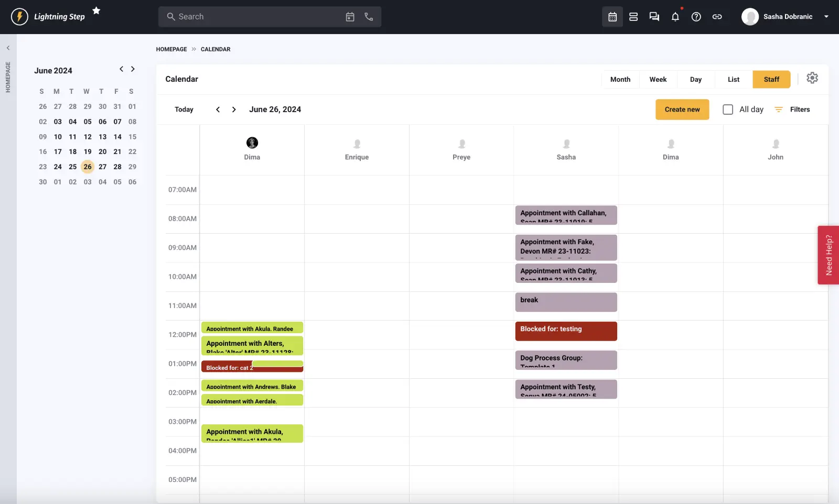Screen dimensions: 839x504
Task: Collapse the left sidebar panel
Action: tap(8, 47)
